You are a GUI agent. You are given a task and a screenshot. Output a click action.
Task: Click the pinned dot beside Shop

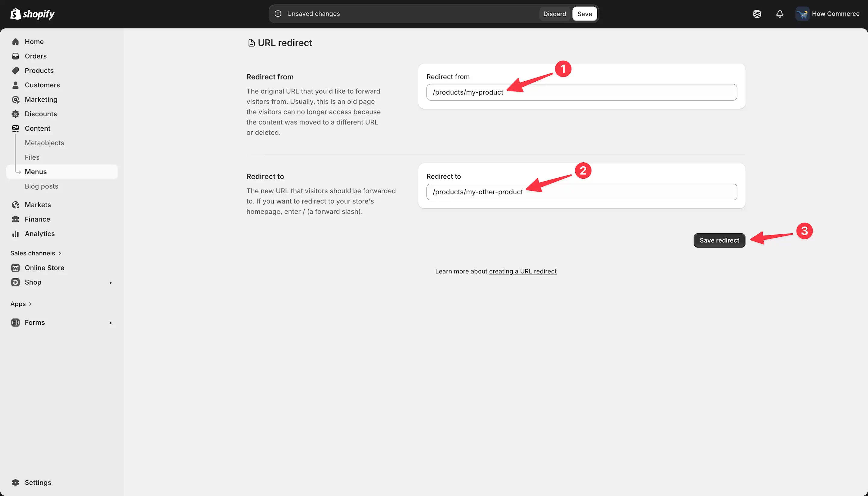[x=111, y=283]
